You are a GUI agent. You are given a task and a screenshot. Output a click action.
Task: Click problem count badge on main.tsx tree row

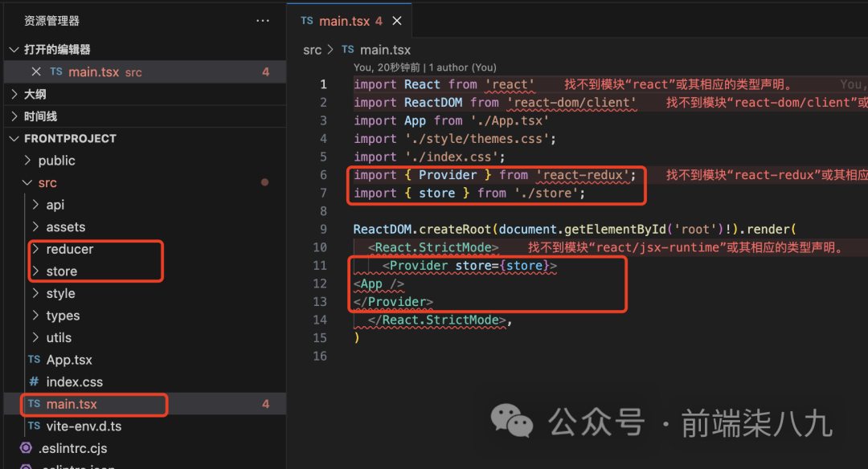pyautogui.click(x=266, y=404)
